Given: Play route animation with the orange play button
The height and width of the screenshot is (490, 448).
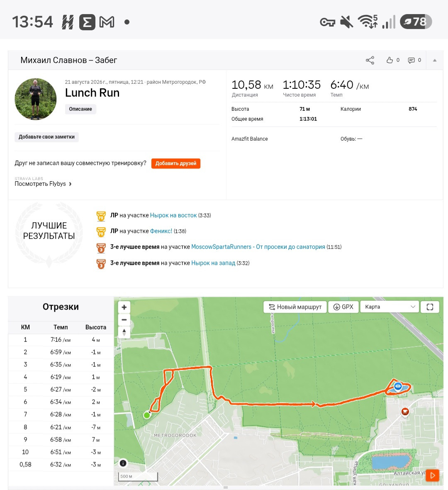Looking at the screenshot, I should [x=432, y=475].
